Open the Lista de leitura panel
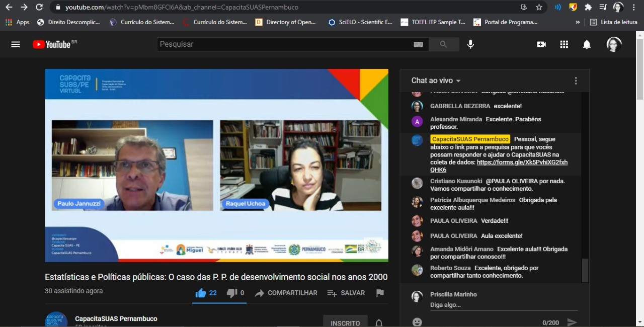Image resolution: width=644 pixels, height=327 pixels. [614, 22]
